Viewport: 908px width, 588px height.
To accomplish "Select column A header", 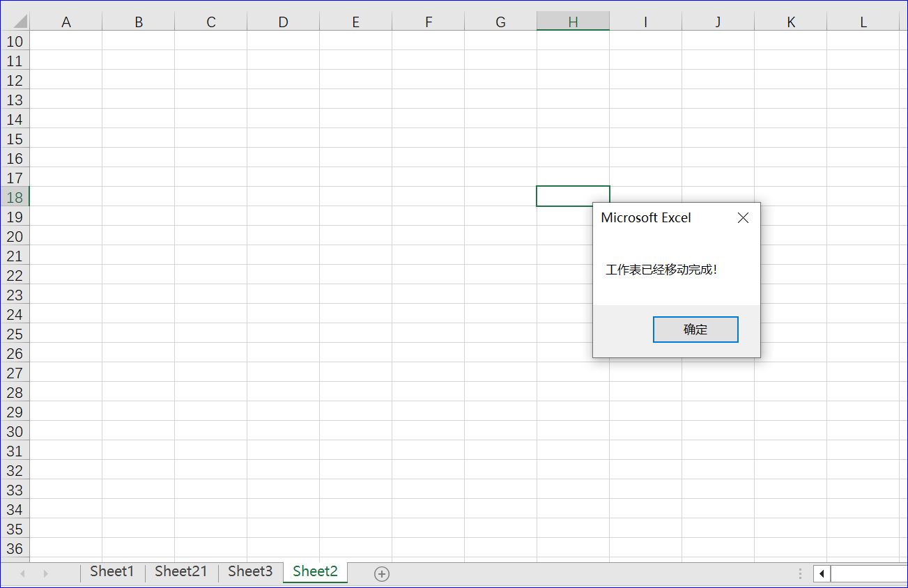I will pos(66,22).
